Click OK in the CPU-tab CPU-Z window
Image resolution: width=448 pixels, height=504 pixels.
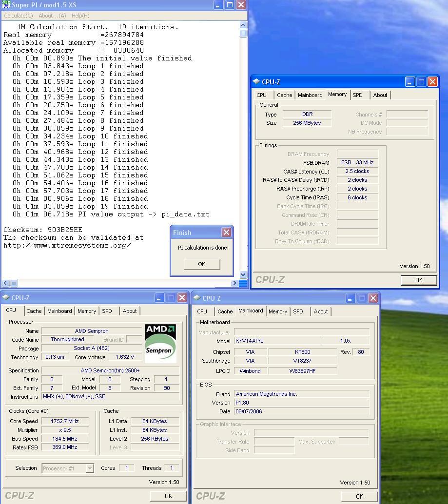[x=168, y=496]
